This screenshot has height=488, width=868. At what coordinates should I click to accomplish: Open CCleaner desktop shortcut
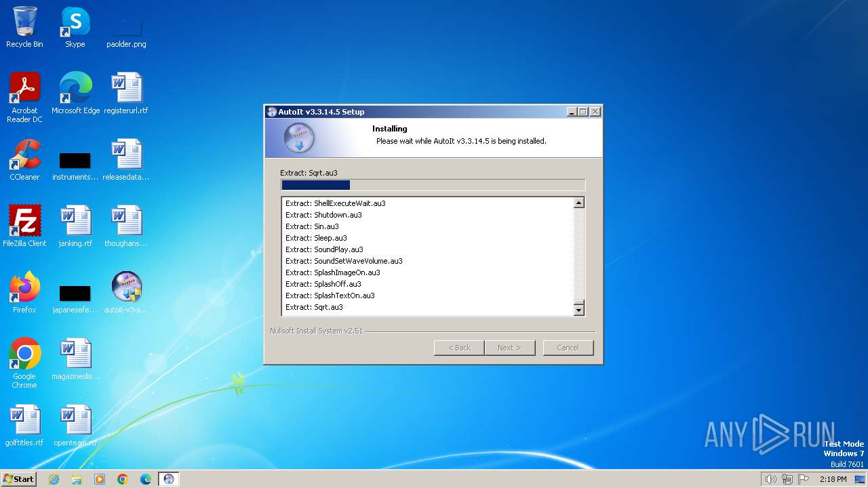click(24, 159)
